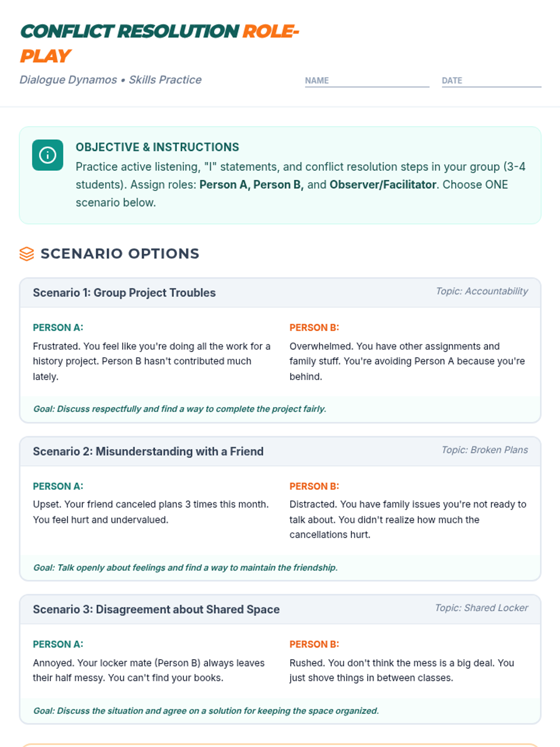
Task: Click the Topic: Accountability label
Action: click(482, 291)
